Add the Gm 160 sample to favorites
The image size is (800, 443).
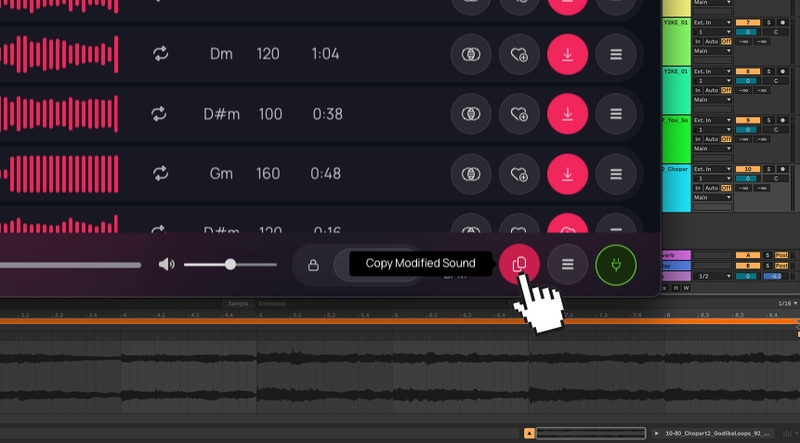click(x=519, y=174)
